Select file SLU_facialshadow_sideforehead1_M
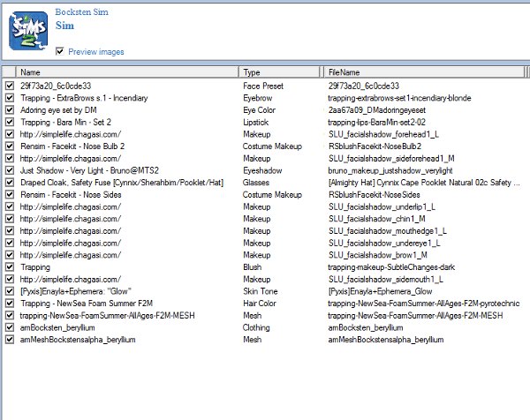The height and width of the screenshot is (420, 530). click(391, 159)
